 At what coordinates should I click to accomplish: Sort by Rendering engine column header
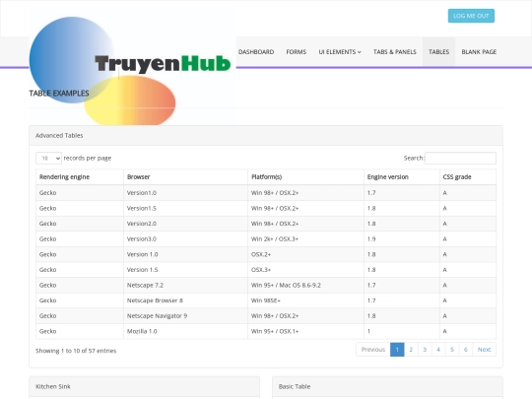[x=80, y=176]
